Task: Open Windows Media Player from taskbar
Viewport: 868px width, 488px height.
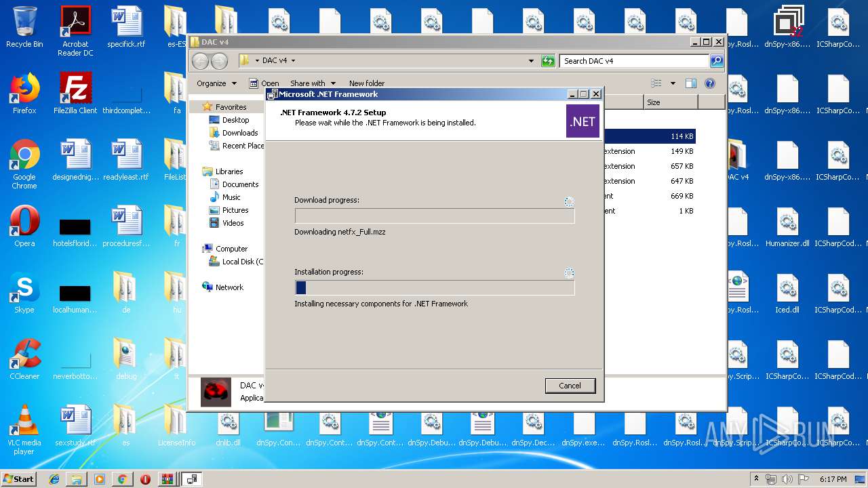Action: point(100,479)
